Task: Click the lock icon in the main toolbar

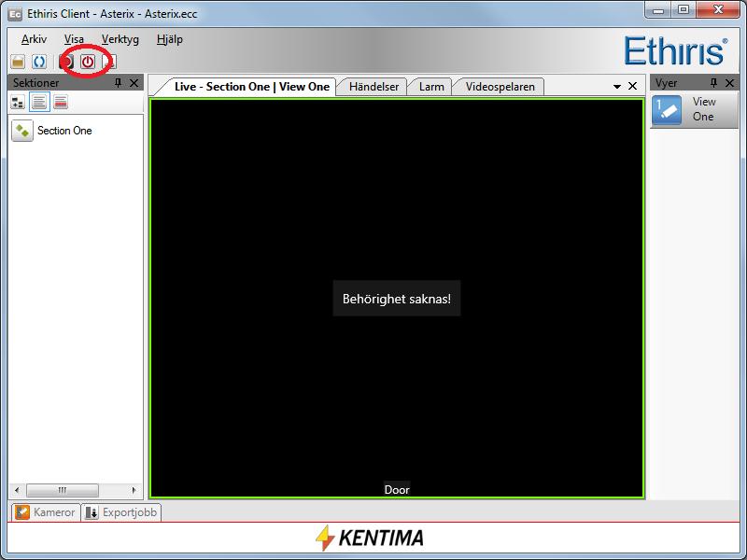Action: pos(18,62)
